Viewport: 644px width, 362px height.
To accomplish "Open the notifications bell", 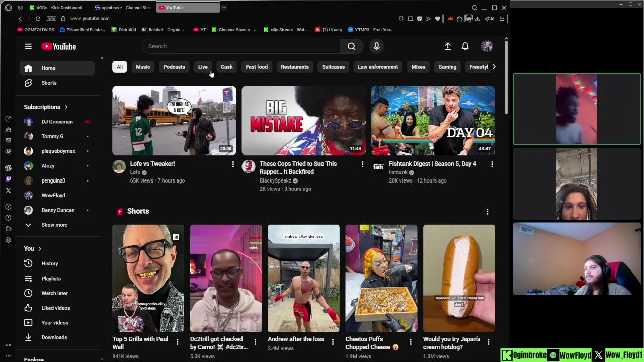I will pos(465,46).
